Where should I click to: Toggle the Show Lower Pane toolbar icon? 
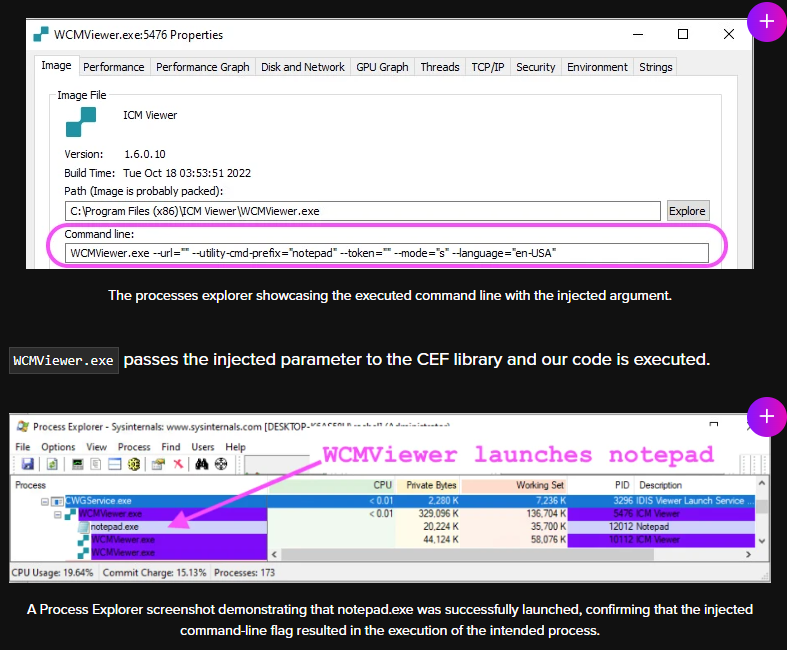click(115, 464)
